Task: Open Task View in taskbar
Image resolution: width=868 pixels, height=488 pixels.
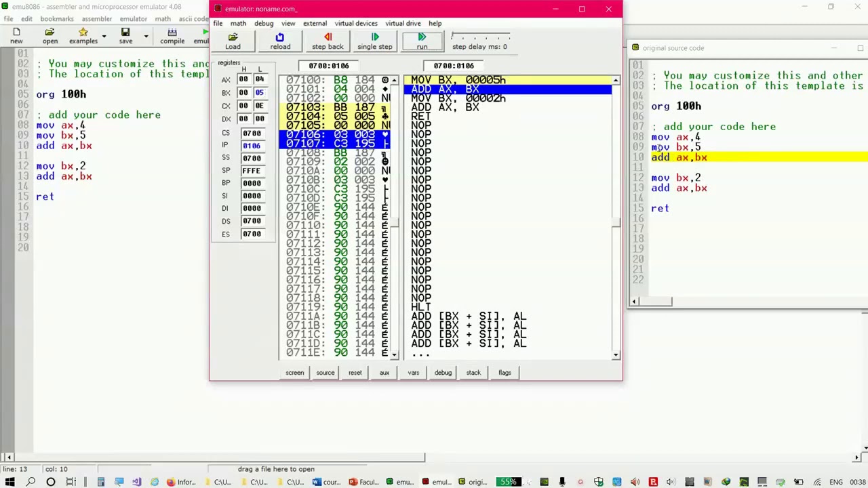Action: [x=71, y=482]
